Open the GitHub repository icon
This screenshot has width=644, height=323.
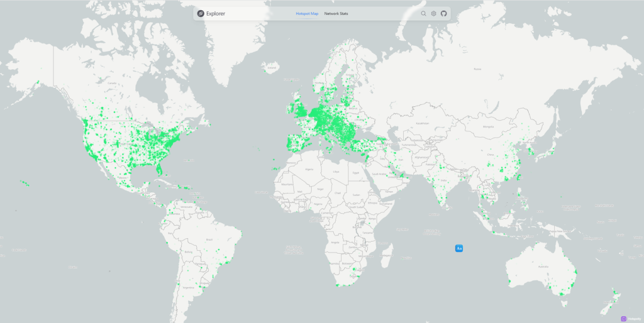[x=444, y=14]
